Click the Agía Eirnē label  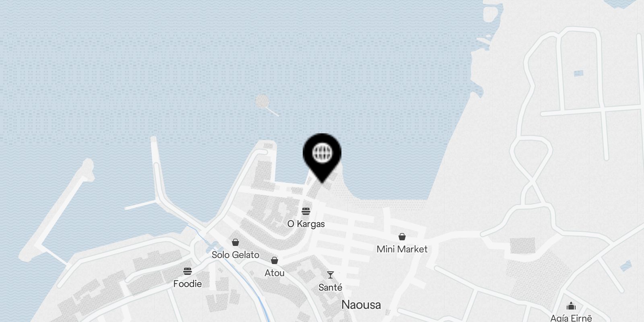571,318
